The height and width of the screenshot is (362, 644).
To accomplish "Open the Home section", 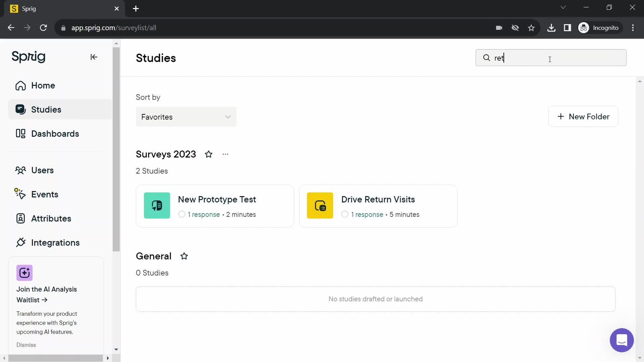I will (x=43, y=85).
